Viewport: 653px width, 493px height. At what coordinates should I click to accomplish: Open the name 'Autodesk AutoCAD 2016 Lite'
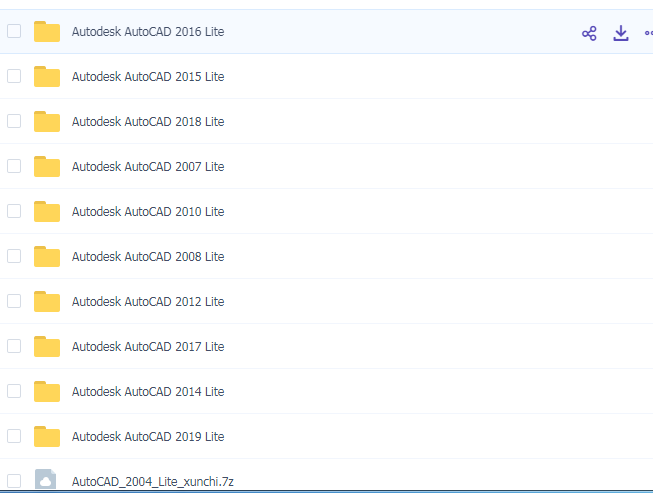point(148,32)
